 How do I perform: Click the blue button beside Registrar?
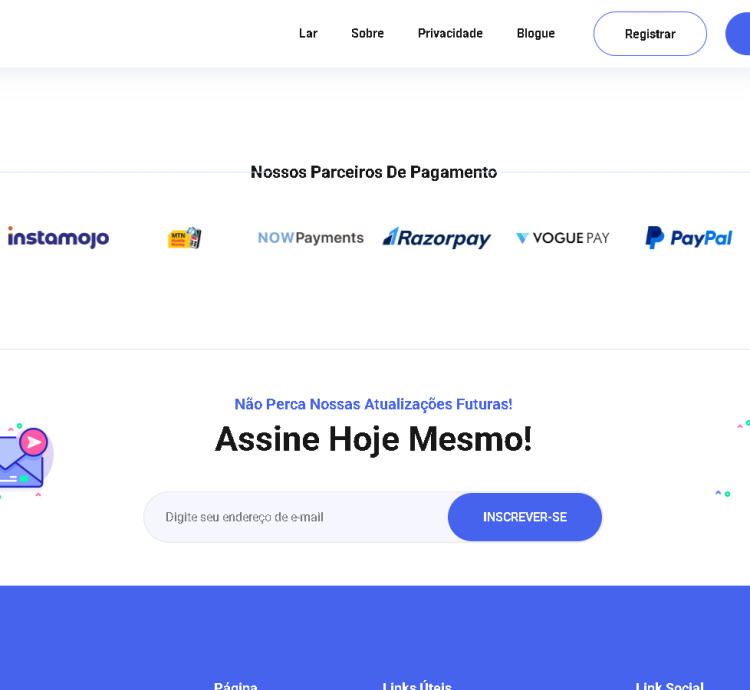tap(738, 34)
